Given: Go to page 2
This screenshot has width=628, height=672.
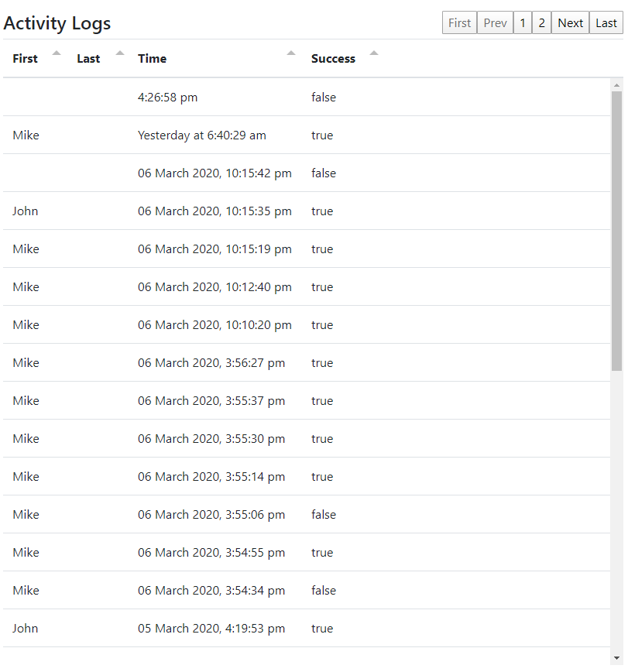Looking at the screenshot, I should click(x=541, y=22).
